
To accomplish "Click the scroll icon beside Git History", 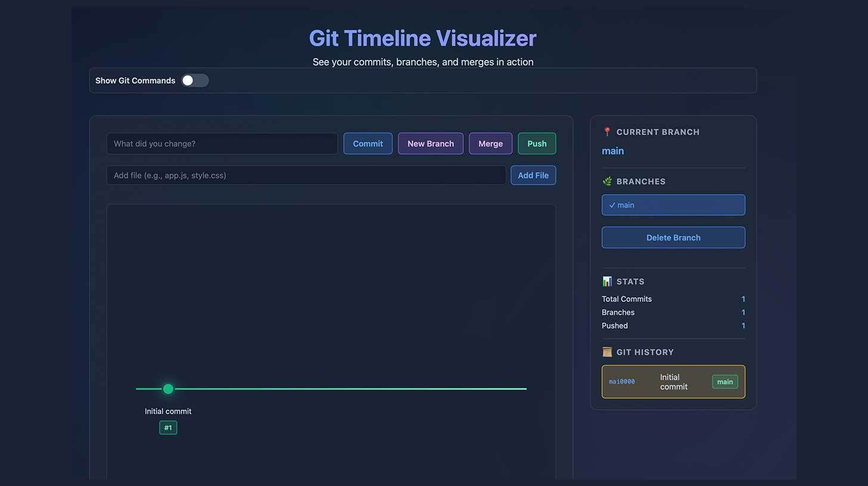I will (607, 353).
